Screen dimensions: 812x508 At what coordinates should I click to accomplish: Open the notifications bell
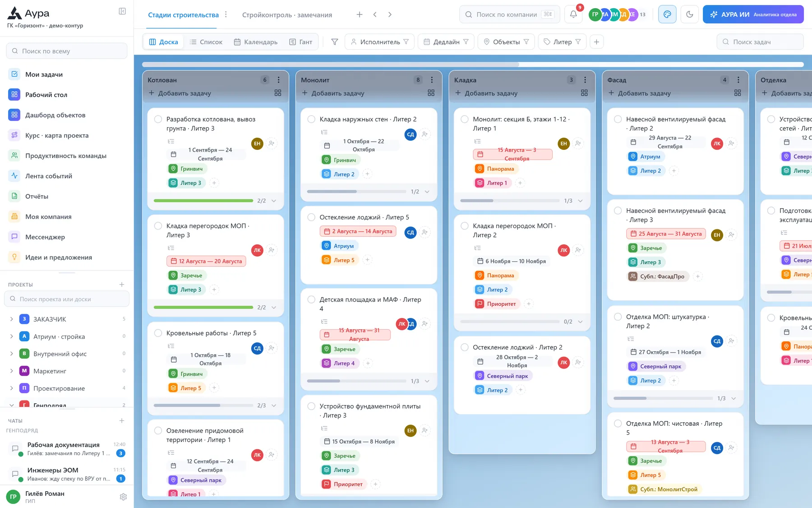[x=573, y=14]
